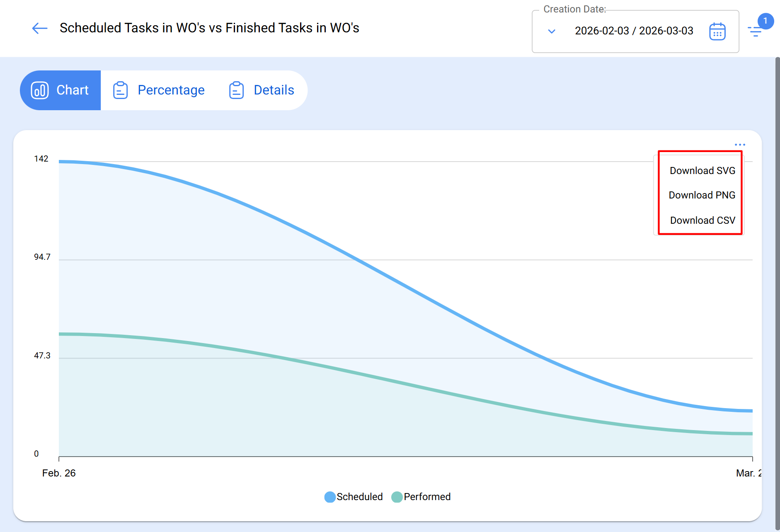780x532 pixels.
Task: Click the three-dot chart options icon
Action: [740, 145]
